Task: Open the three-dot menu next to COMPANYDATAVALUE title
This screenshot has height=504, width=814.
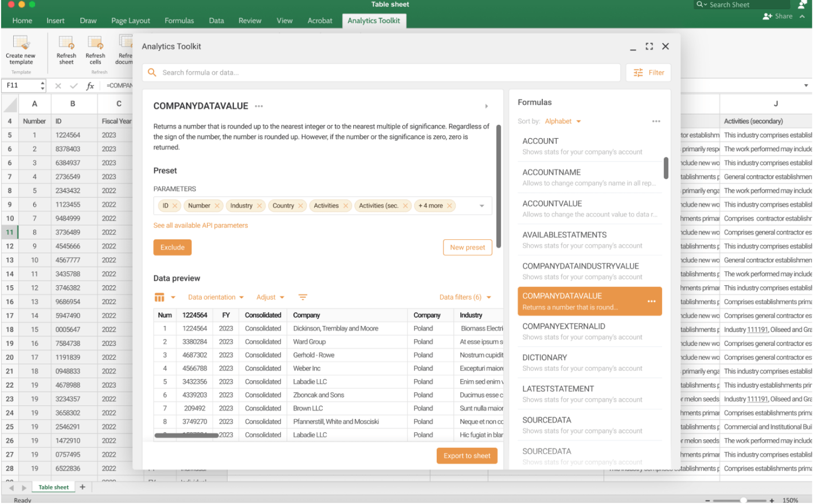Action: click(259, 107)
